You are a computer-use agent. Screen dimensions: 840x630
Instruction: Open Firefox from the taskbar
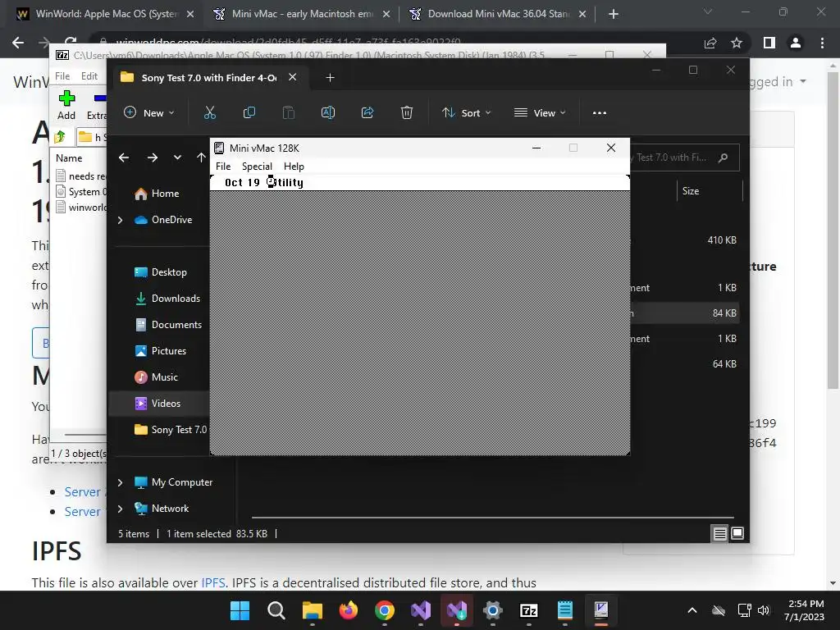[x=348, y=610]
